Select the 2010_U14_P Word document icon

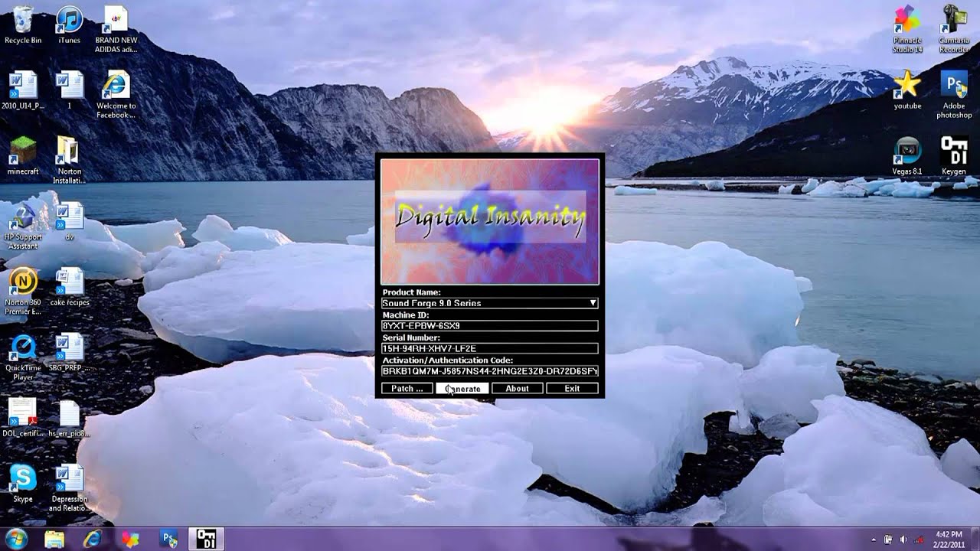[23, 90]
